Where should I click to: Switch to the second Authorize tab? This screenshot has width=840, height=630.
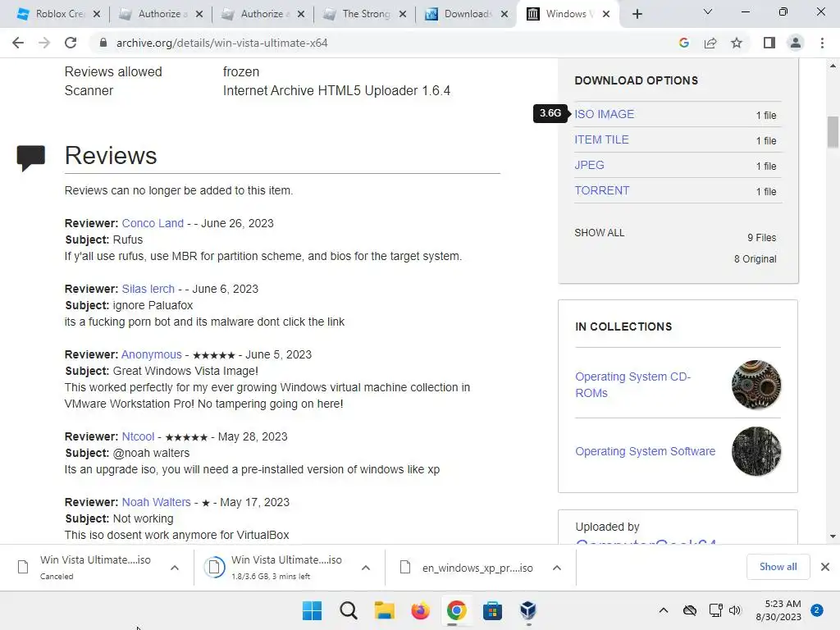point(257,14)
